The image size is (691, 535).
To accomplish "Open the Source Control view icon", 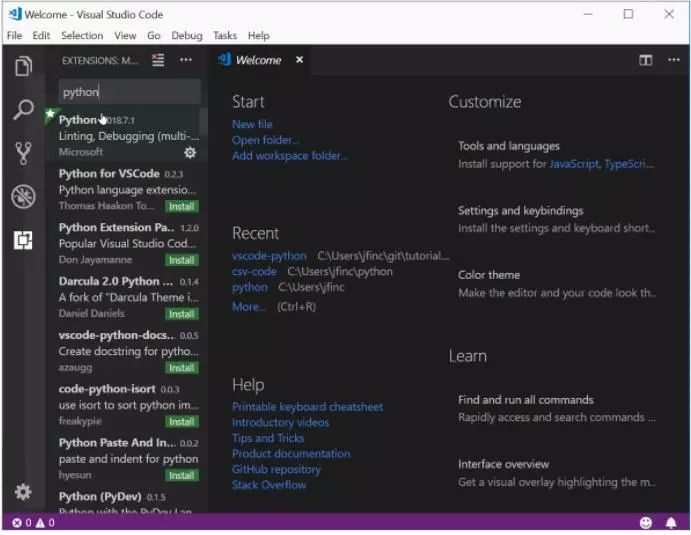I will tap(23, 153).
